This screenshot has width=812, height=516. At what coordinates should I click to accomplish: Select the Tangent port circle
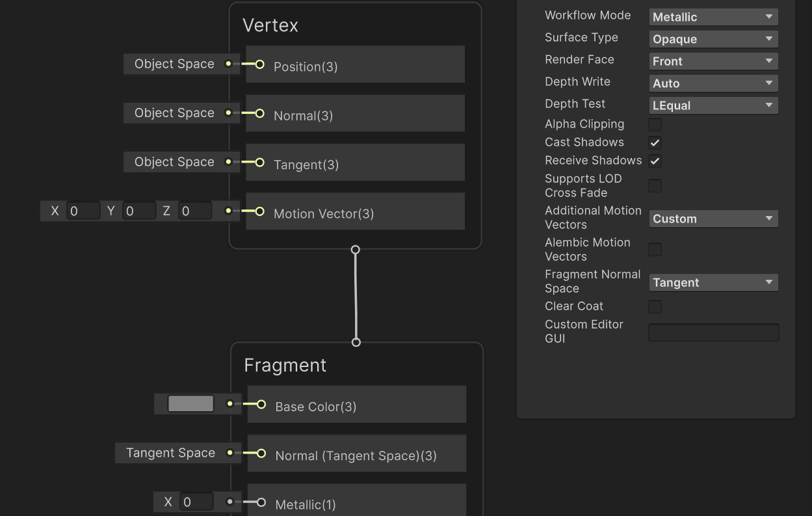point(260,162)
